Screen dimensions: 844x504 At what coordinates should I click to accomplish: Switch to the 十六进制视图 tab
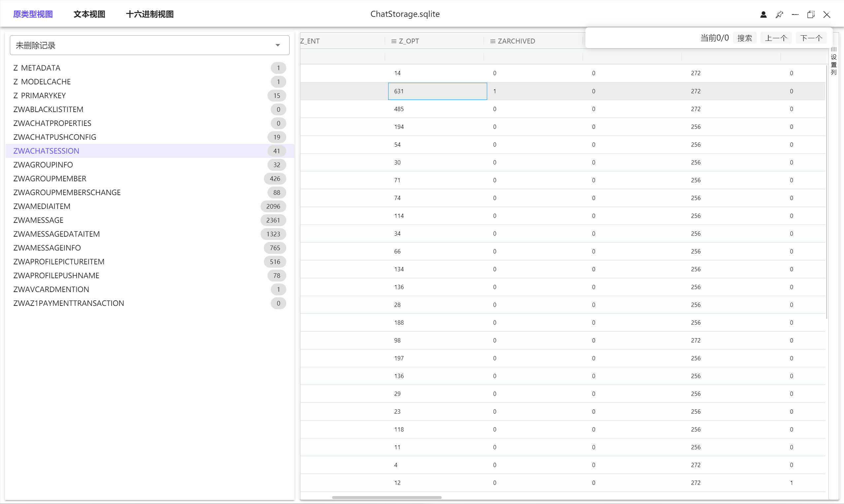150,14
